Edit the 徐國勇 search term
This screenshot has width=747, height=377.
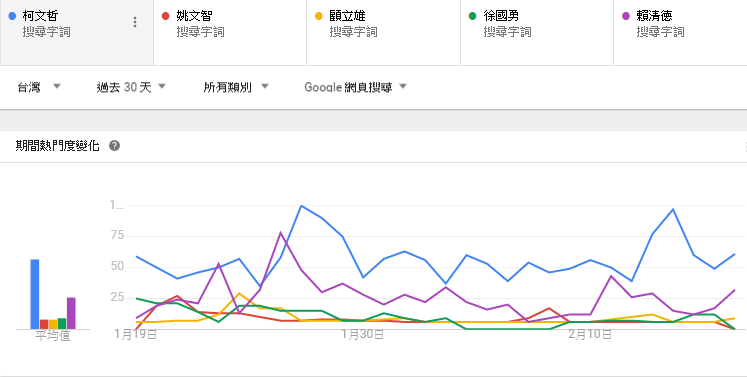click(x=537, y=33)
